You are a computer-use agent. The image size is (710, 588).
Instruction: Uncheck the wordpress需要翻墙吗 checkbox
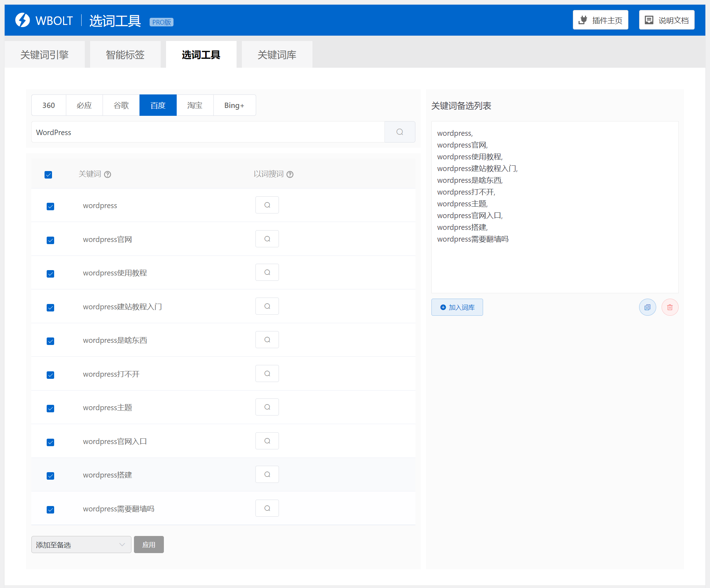tap(51, 510)
